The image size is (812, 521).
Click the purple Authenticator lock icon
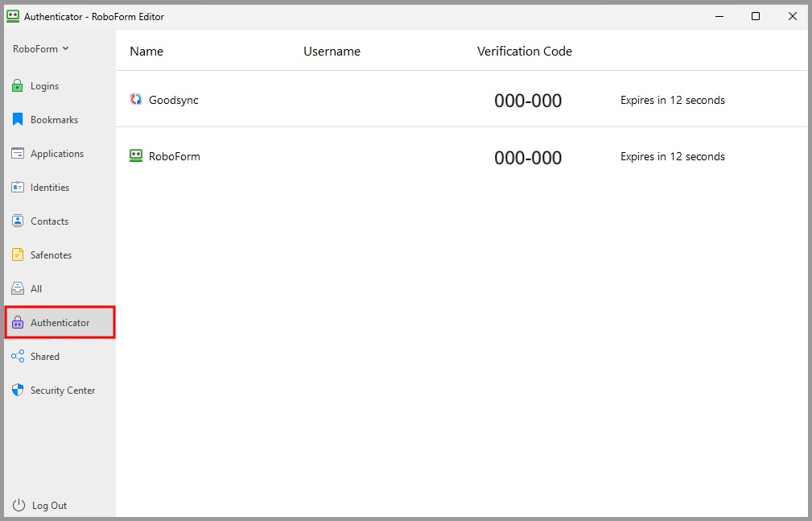[x=18, y=322]
